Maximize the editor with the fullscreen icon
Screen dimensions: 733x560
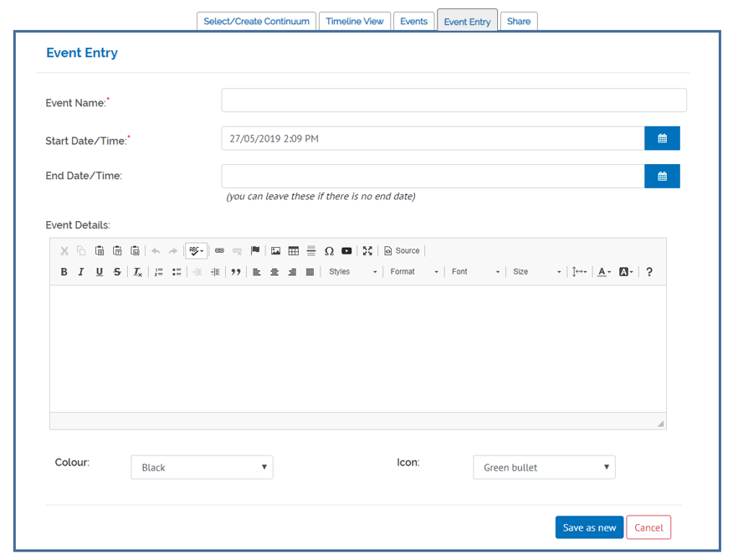pos(367,250)
